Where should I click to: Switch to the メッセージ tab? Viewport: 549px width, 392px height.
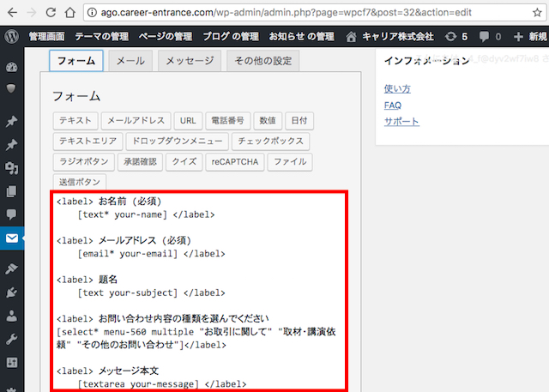pyautogui.click(x=190, y=62)
